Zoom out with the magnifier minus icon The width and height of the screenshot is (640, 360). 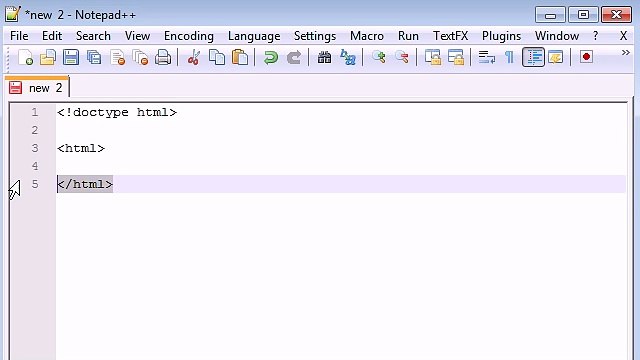pos(402,57)
